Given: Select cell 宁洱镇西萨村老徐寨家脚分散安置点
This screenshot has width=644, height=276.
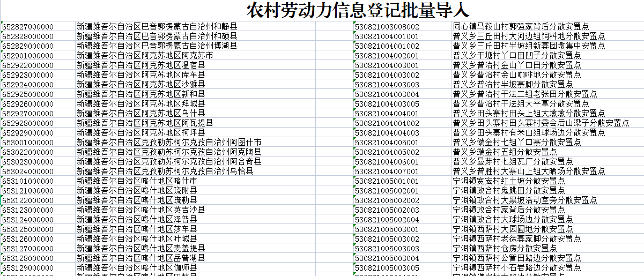Looking at the screenshot, I should tap(547, 239).
